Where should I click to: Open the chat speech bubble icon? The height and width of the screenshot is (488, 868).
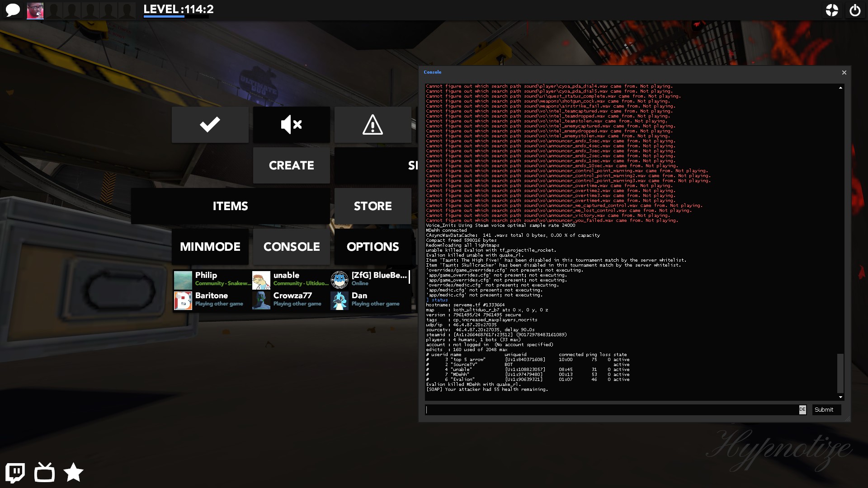[13, 10]
